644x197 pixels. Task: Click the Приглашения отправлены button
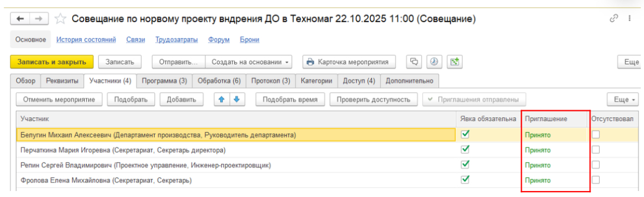[x=474, y=99]
